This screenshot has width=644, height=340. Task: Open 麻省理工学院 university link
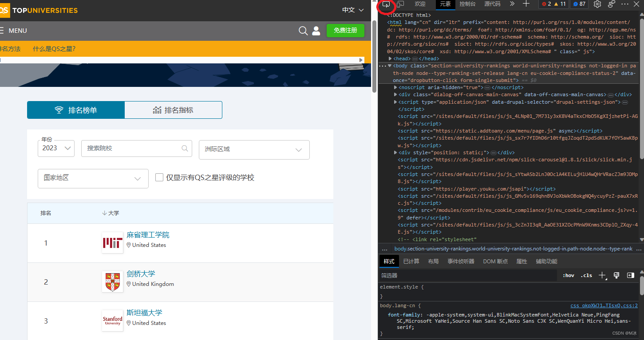(x=148, y=235)
